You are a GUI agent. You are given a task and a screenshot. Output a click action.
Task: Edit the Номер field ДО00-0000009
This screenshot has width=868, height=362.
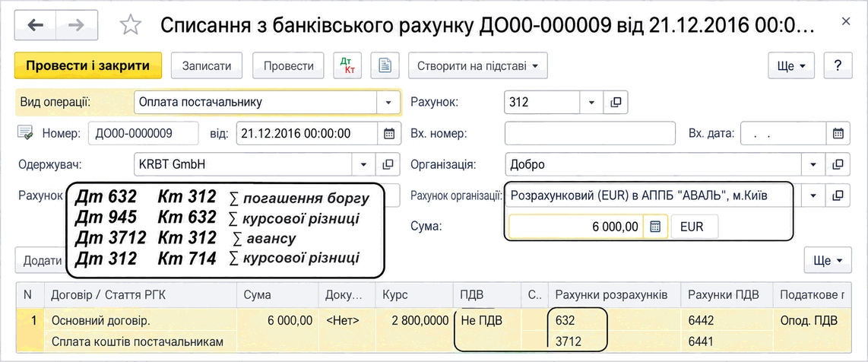(144, 133)
